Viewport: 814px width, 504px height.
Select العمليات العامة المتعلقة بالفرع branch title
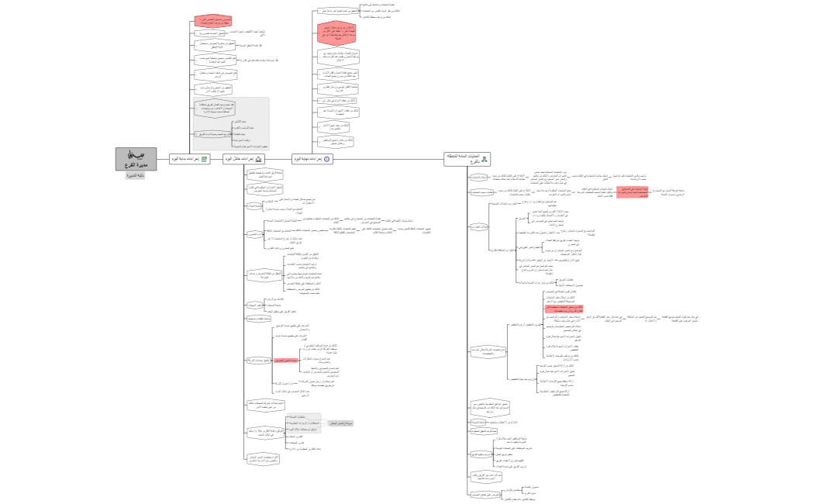tap(463, 159)
